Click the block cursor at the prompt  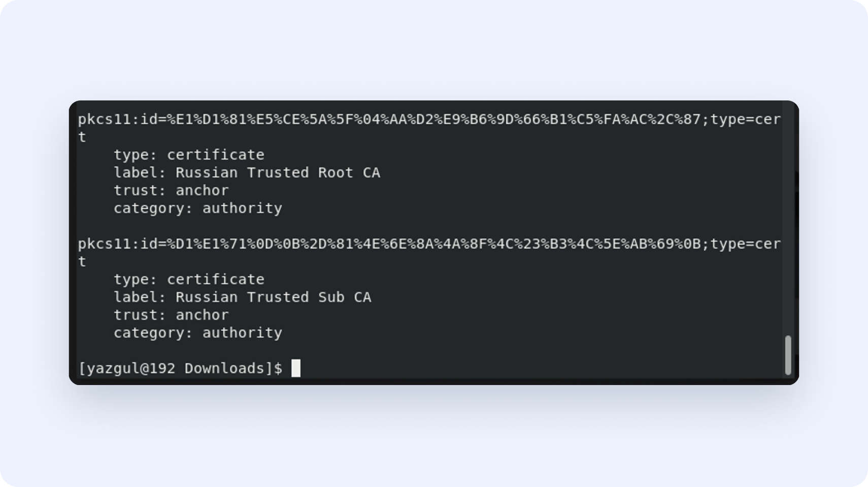tap(296, 368)
